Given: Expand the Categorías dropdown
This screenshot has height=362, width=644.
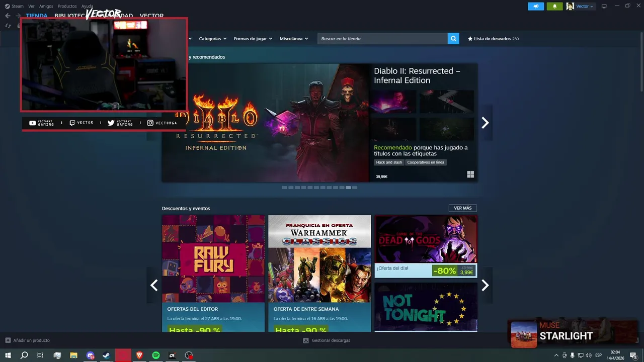Looking at the screenshot, I should pos(212,39).
